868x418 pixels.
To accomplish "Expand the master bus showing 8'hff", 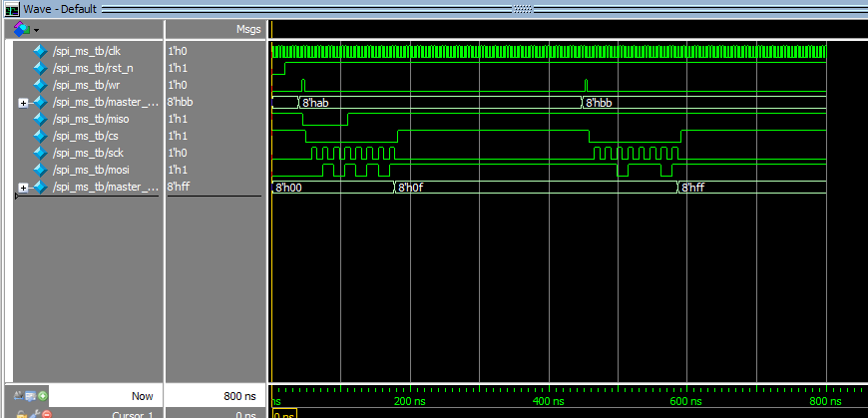I will coord(23,187).
